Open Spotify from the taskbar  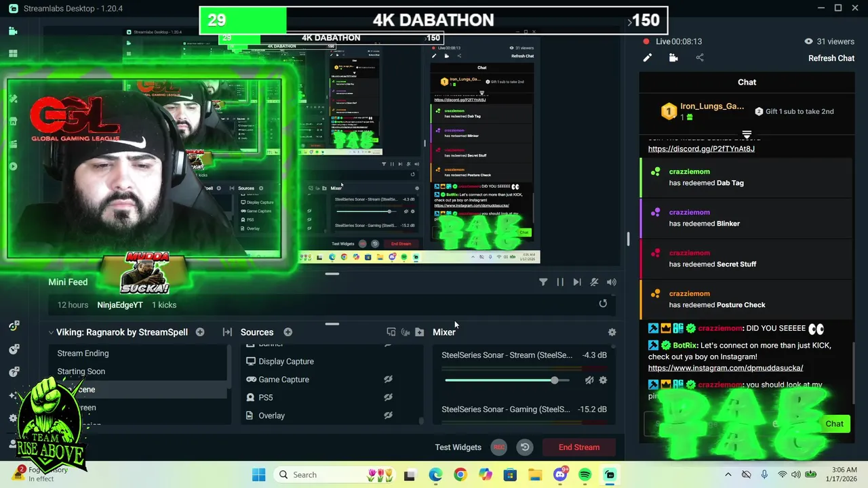pyautogui.click(x=585, y=474)
